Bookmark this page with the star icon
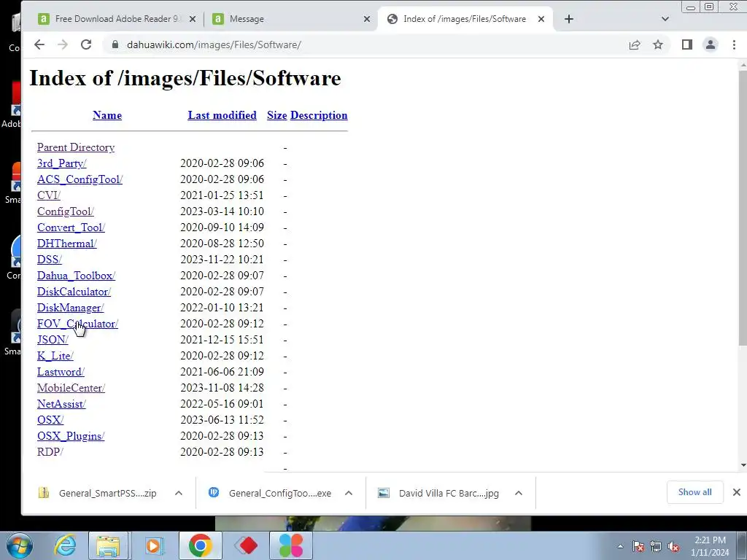The image size is (747, 560). click(x=658, y=44)
